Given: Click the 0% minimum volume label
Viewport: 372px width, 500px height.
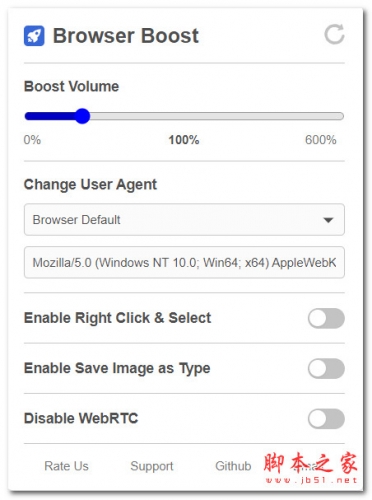Looking at the screenshot, I should point(32,140).
